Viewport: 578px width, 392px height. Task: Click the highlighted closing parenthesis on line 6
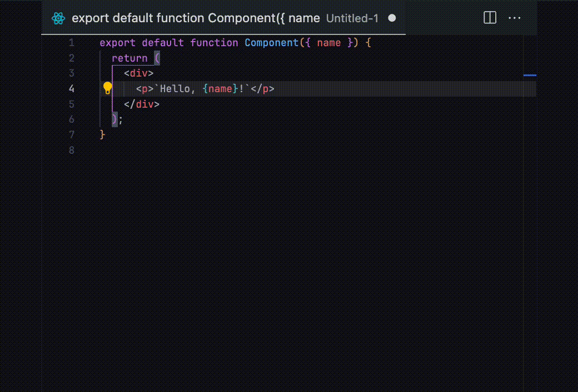click(114, 119)
